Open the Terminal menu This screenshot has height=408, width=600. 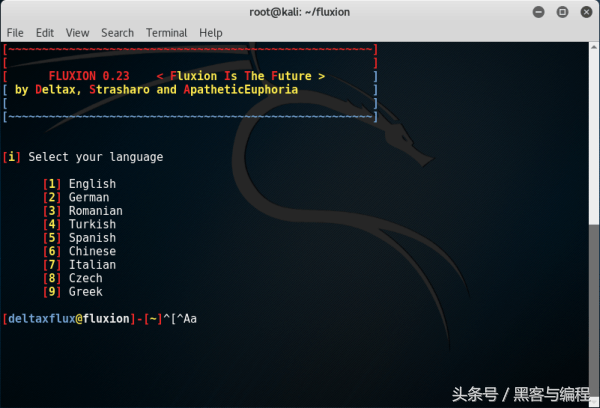pos(166,33)
